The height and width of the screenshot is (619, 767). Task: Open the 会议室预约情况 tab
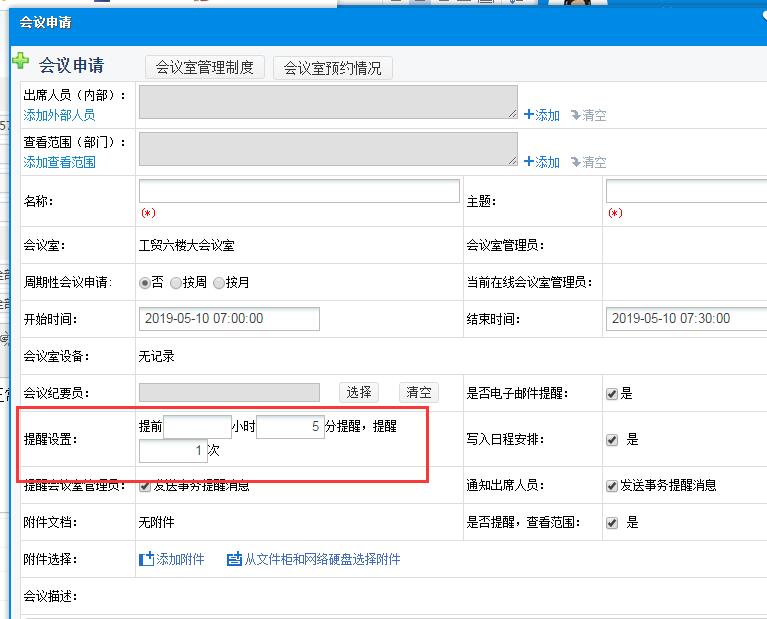pyautogui.click(x=333, y=68)
